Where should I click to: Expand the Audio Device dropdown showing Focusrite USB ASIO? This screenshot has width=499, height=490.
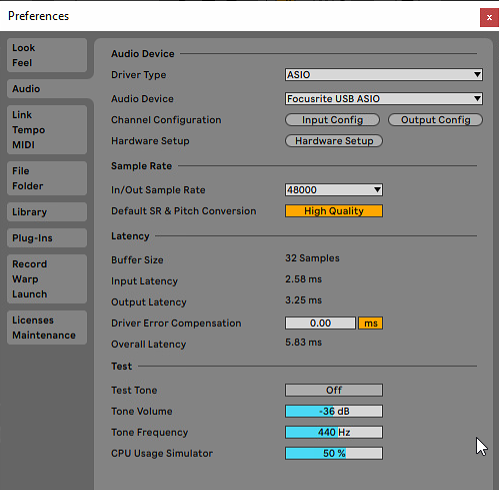(384, 99)
